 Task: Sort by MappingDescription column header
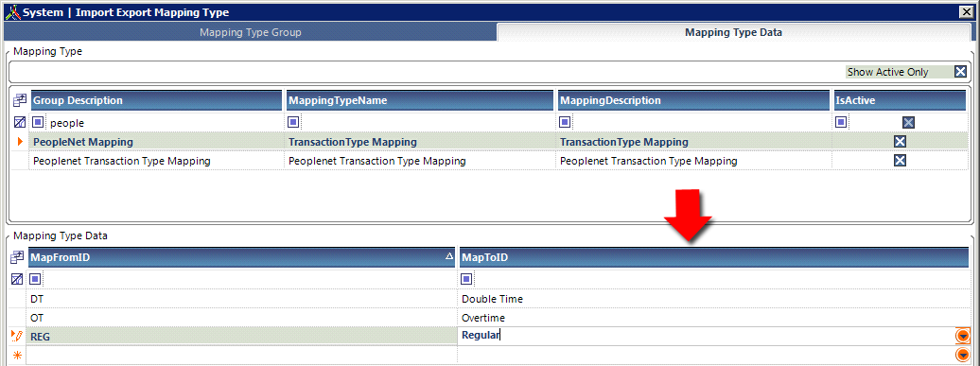[693, 100]
